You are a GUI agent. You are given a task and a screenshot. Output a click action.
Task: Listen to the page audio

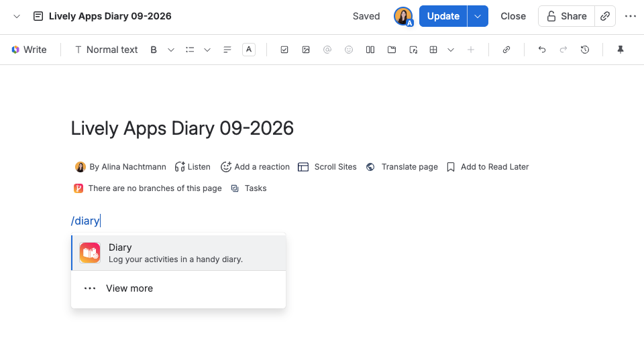193,167
